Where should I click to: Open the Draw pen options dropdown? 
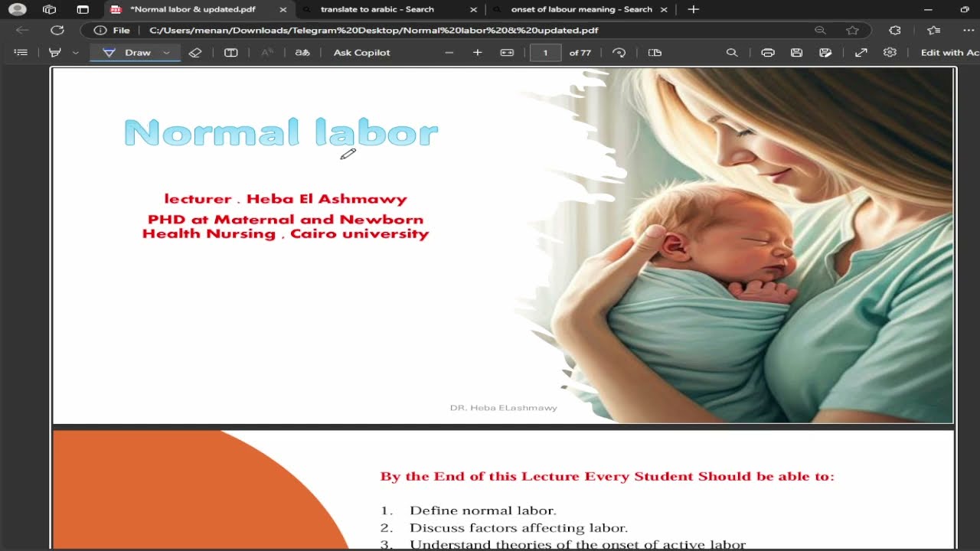click(166, 53)
